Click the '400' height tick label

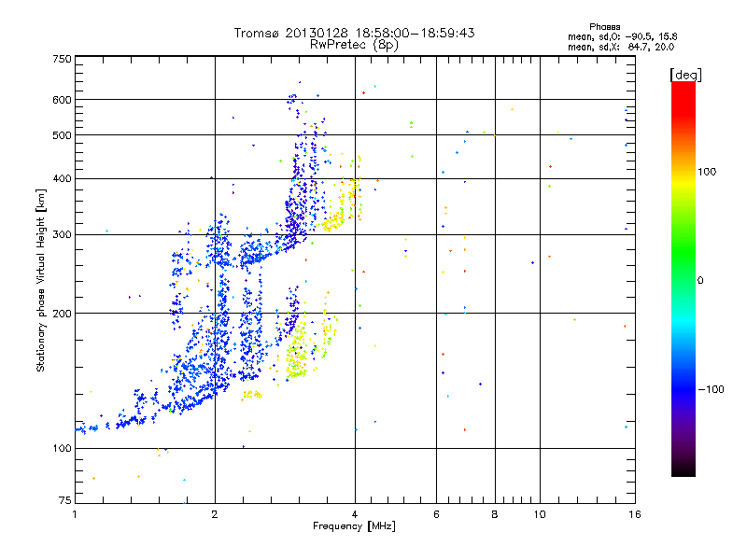coord(62,179)
